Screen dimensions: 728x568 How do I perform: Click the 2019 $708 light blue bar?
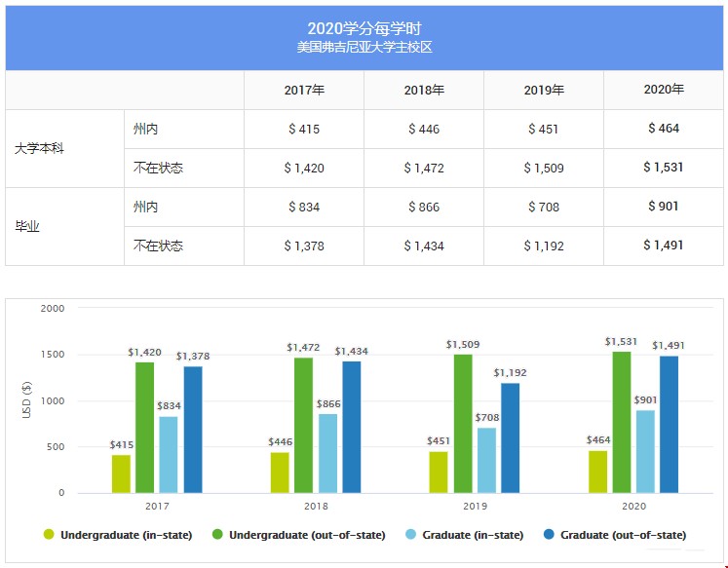coord(487,460)
